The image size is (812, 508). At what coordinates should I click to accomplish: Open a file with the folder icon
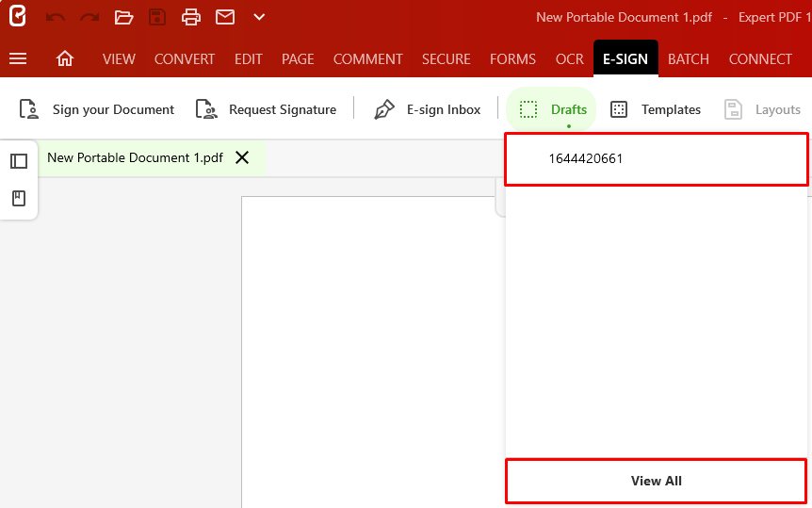click(x=123, y=17)
